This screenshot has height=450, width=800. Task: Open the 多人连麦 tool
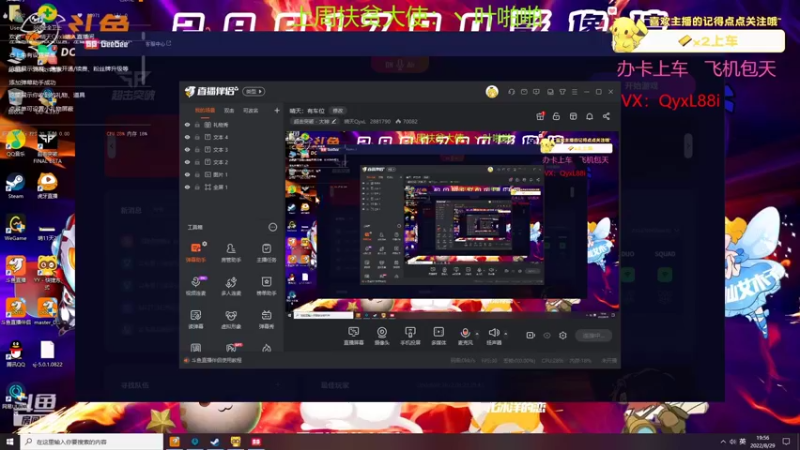coord(231,286)
